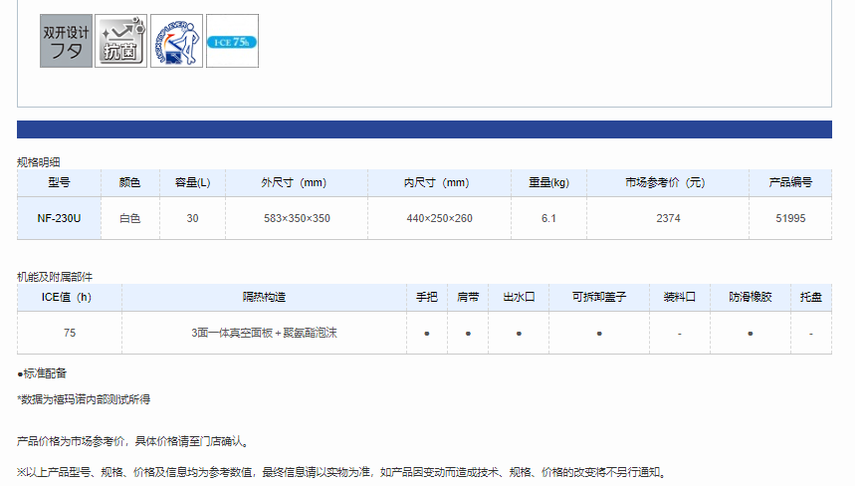Viewport: 868px width, 486px height.
Task: Click the 重量(kg) header
Action: [548, 182]
